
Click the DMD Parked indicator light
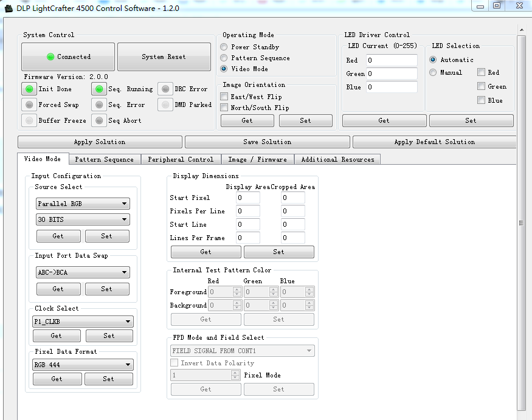click(165, 105)
